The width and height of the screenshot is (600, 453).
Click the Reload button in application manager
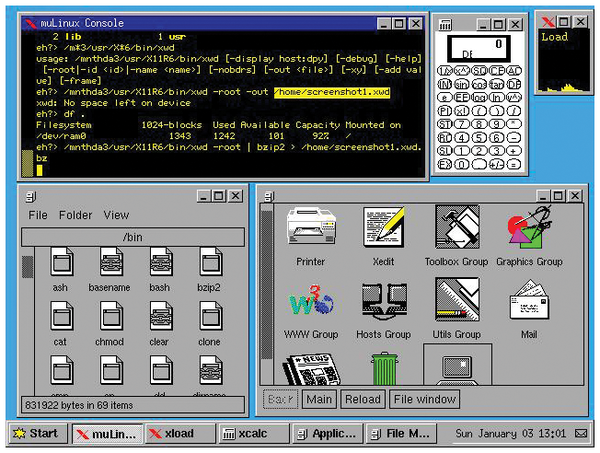pyautogui.click(x=363, y=399)
